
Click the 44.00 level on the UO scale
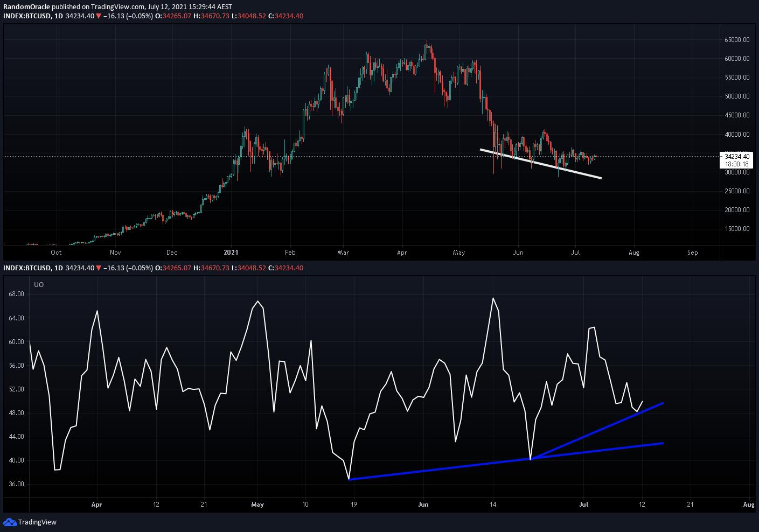pos(16,437)
